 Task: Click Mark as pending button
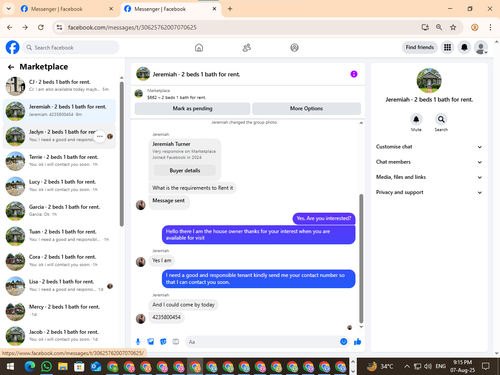192,108
